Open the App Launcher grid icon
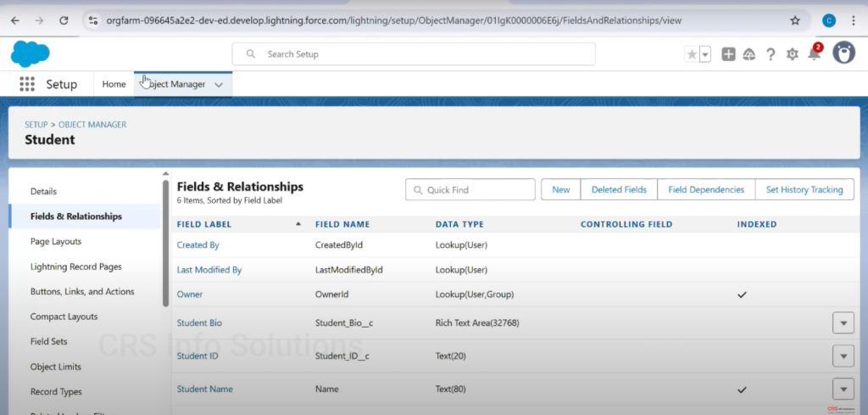Screen dimensions: 868x415 pyautogui.click(x=26, y=84)
